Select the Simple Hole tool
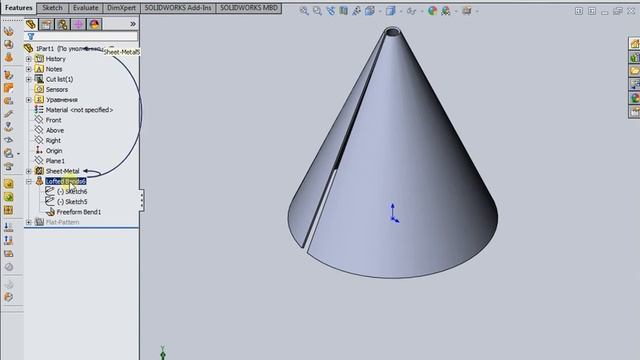This screenshot has width=640, height=360. pyautogui.click(x=9, y=197)
